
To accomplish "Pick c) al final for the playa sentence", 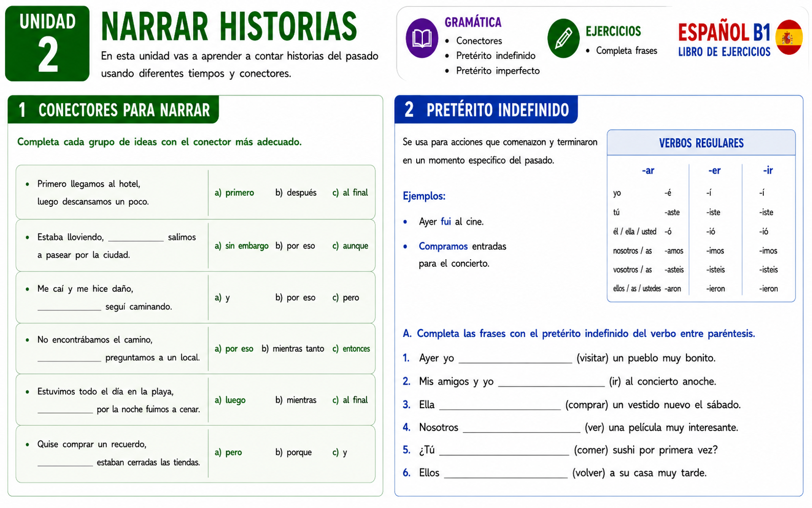I will 350,400.
